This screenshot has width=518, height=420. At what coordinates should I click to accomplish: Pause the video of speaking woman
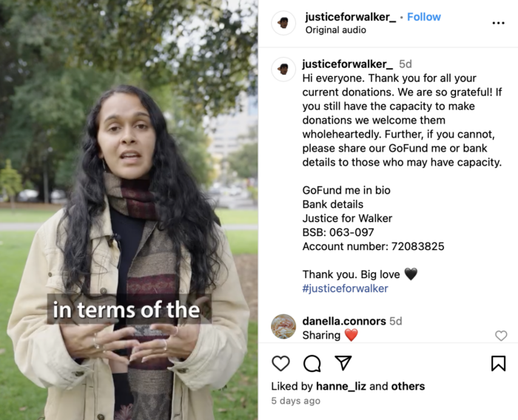[129, 210]
